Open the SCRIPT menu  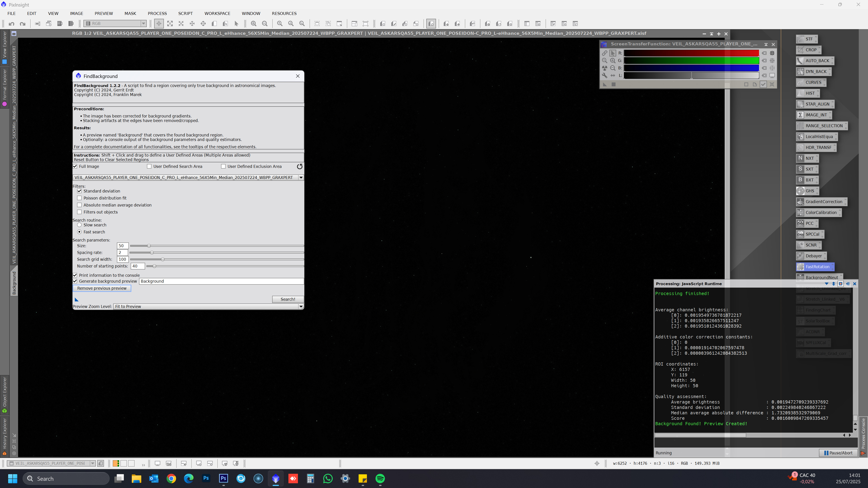185,14
